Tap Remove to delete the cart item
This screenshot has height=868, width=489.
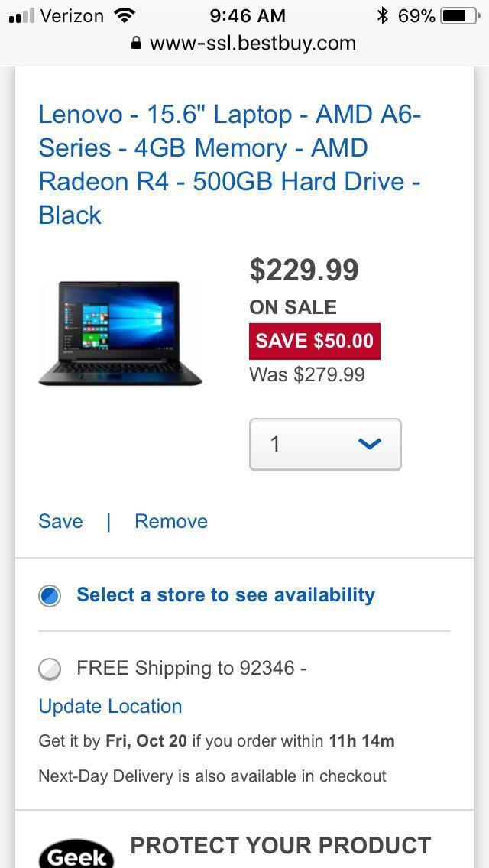point(171,521)
